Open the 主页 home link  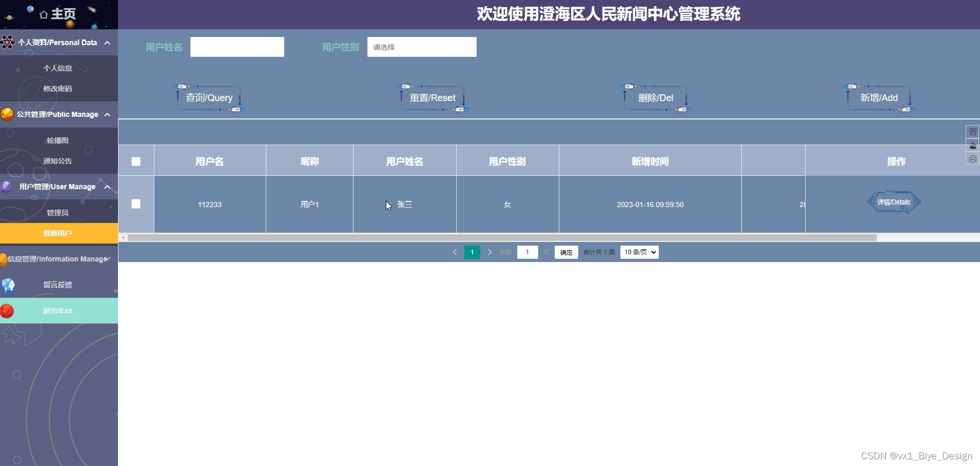pos(58,14)
